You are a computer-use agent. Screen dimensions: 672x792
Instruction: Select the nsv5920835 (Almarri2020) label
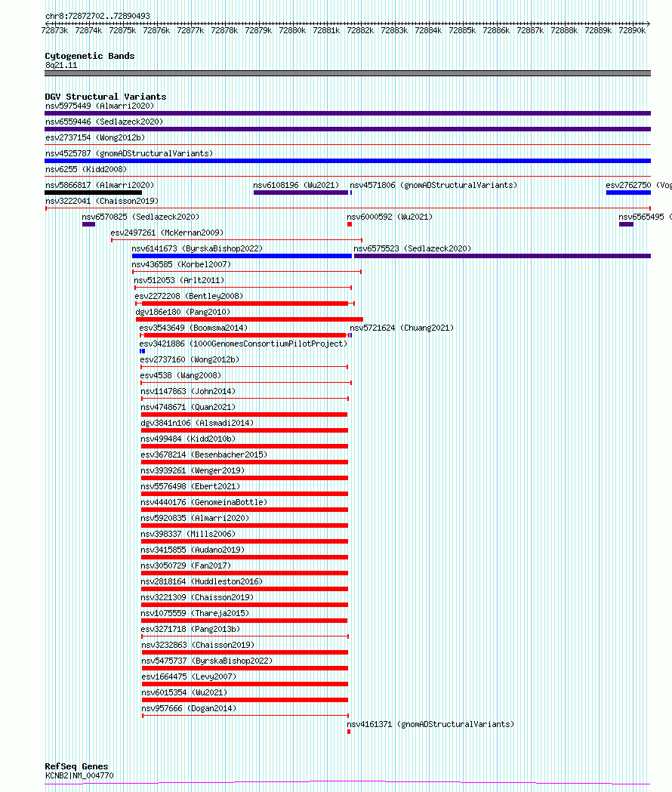pyautogui.click(x=195, y=518)
